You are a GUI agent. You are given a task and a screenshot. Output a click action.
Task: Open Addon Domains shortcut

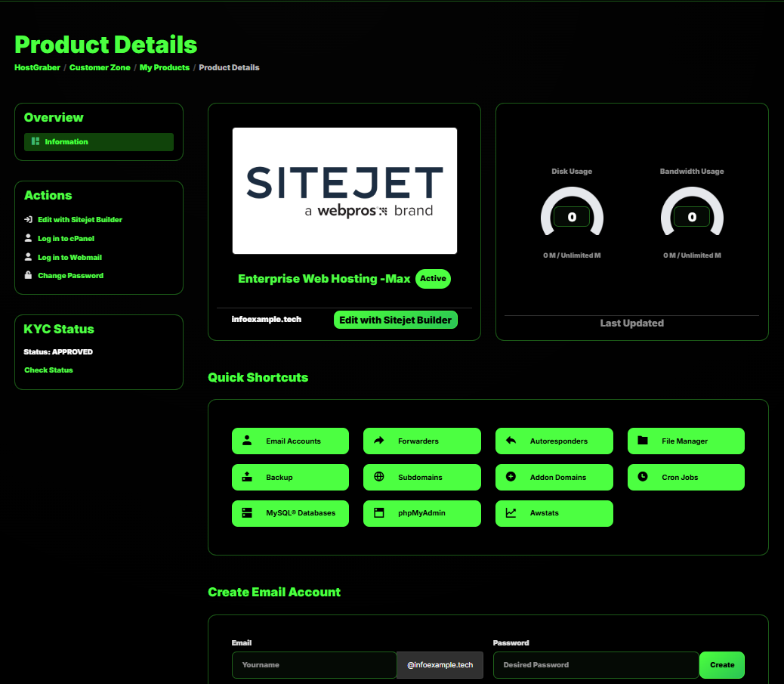point(554,477)
